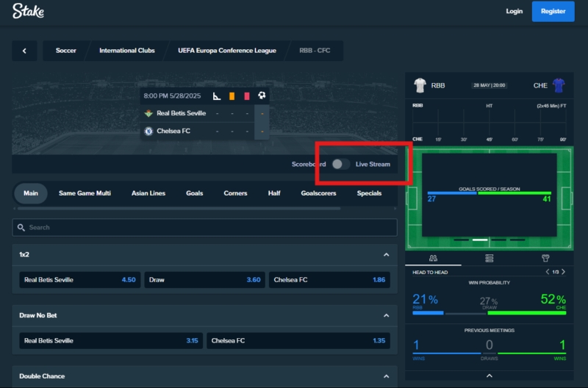Bet Draw at 3.60
The height and width of the screenshot is (388, 588).
pos(205,280)
